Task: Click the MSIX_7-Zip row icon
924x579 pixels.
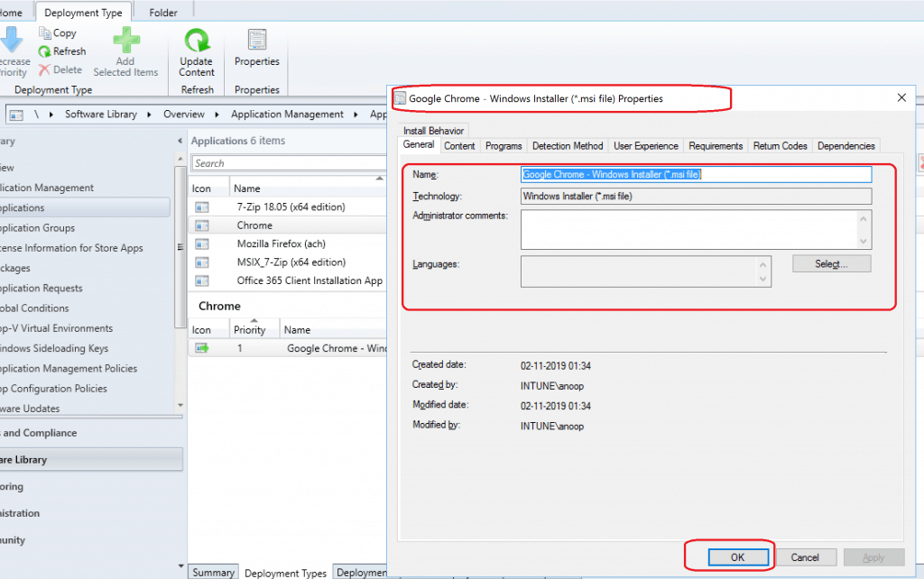Action: (202, 262)
